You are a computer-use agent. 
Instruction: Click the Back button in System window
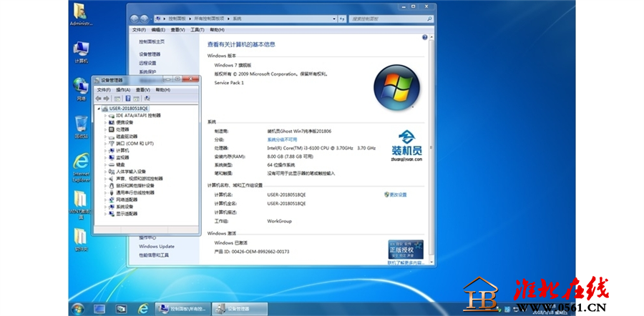[x=135, y=19]
